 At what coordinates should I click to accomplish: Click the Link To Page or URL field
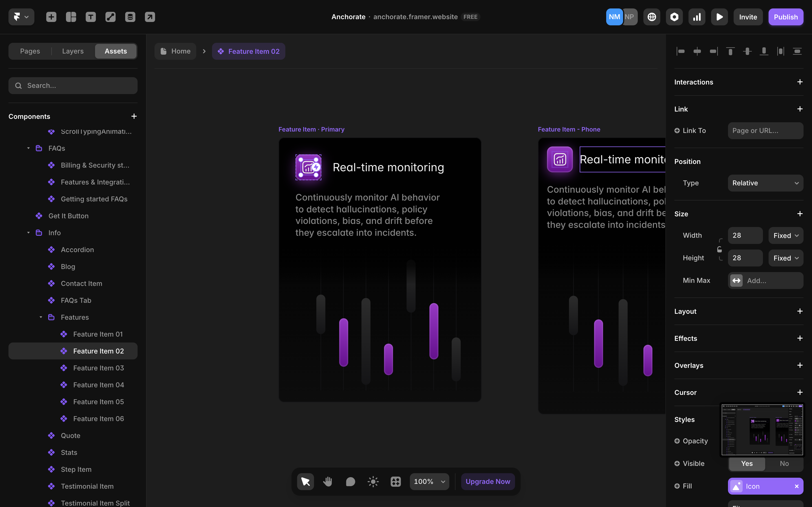pyautogui.click(x=765, y=131)
